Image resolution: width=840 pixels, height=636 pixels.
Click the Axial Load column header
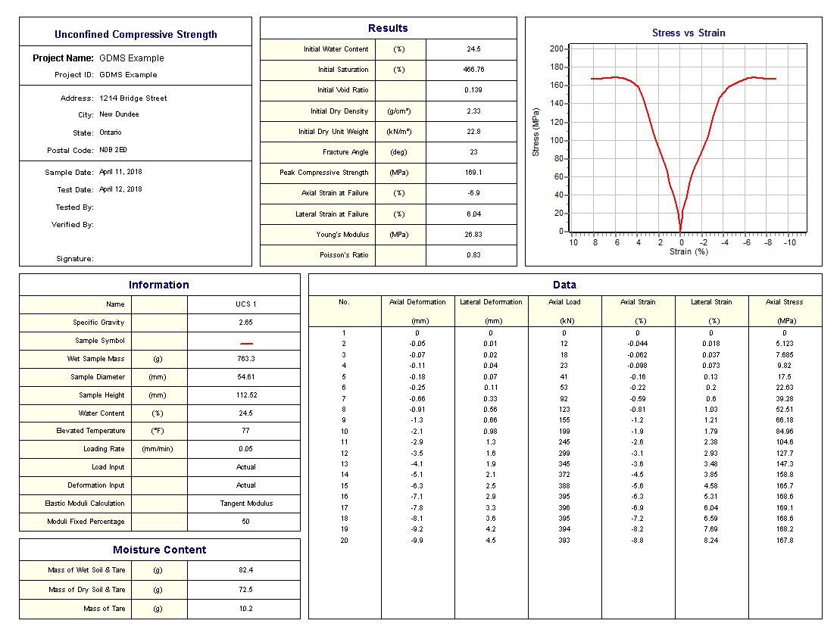564,302
